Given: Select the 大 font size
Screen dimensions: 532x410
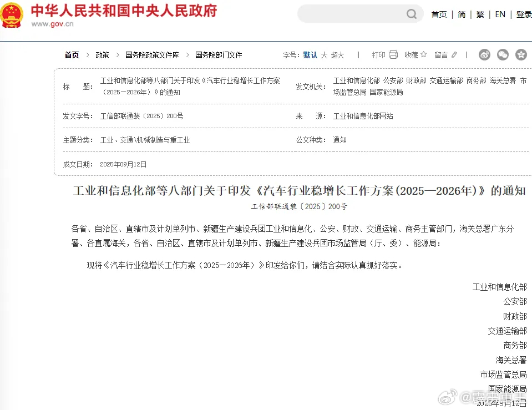Looking at the screenshot, I should [324, 55].
